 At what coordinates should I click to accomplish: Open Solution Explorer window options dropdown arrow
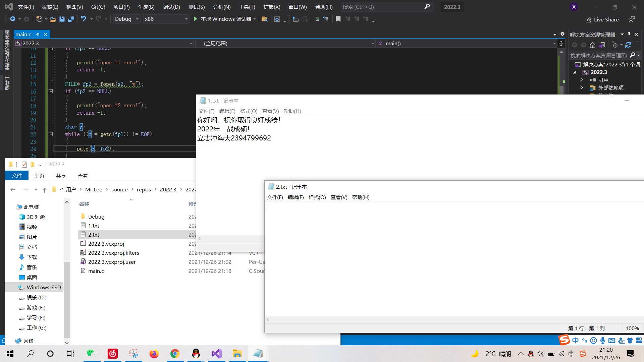pos(622,34)
